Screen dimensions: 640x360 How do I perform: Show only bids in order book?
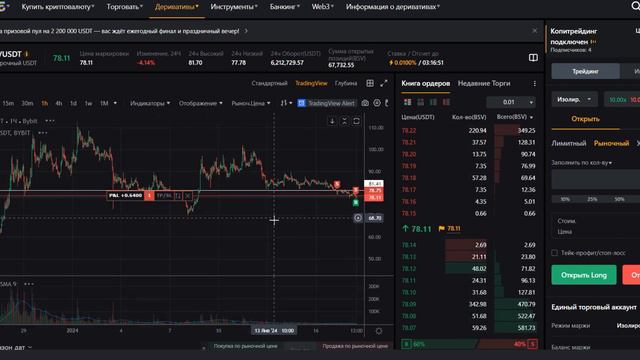[x=433, y=102]
